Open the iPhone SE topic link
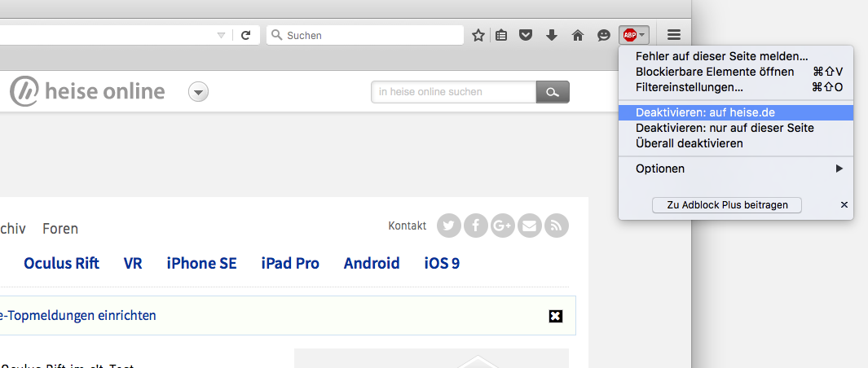Viewport: 868px width, 368px height. click(x=201, y=264)
